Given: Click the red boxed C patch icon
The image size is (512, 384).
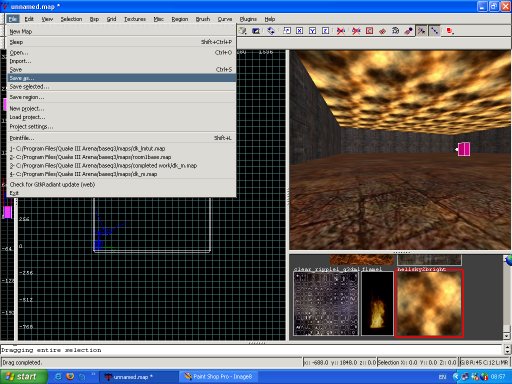Looking at the screenshot, I should (x=369, y=31).
